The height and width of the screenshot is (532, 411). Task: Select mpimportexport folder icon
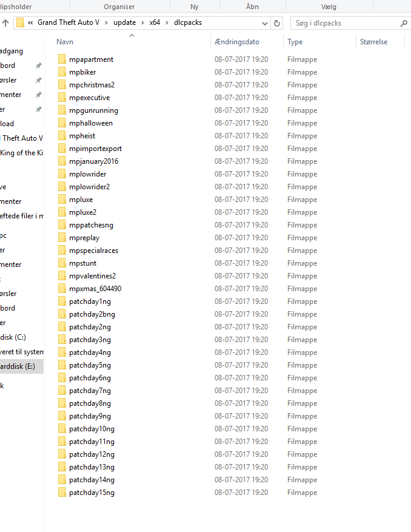click(x=62, y=148)
